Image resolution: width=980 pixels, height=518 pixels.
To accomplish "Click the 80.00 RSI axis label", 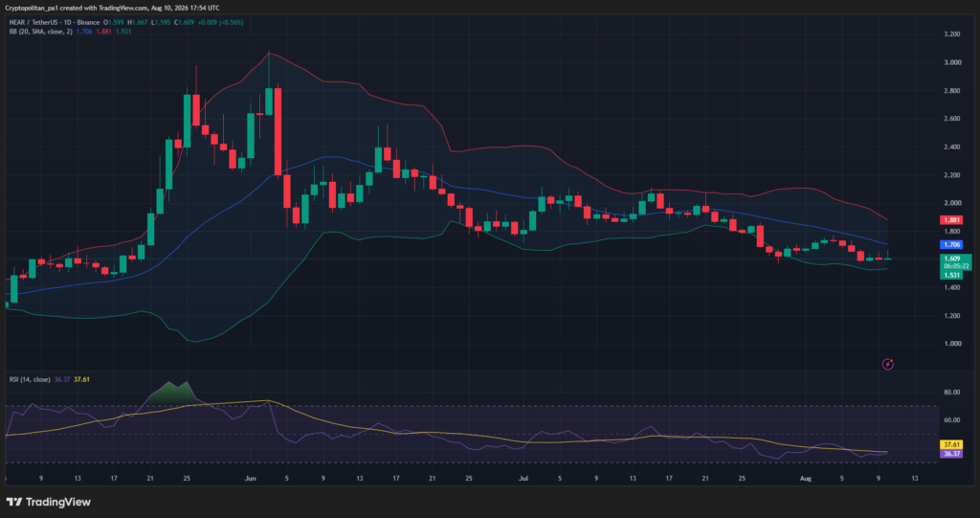I will tap(952, 393).
